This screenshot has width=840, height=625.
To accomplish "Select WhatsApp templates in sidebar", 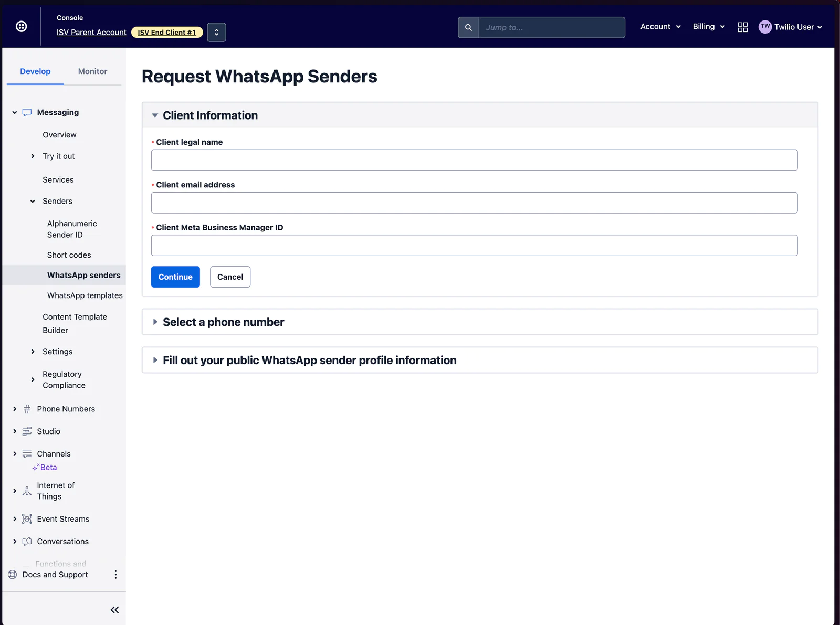I will coord(85,295).
